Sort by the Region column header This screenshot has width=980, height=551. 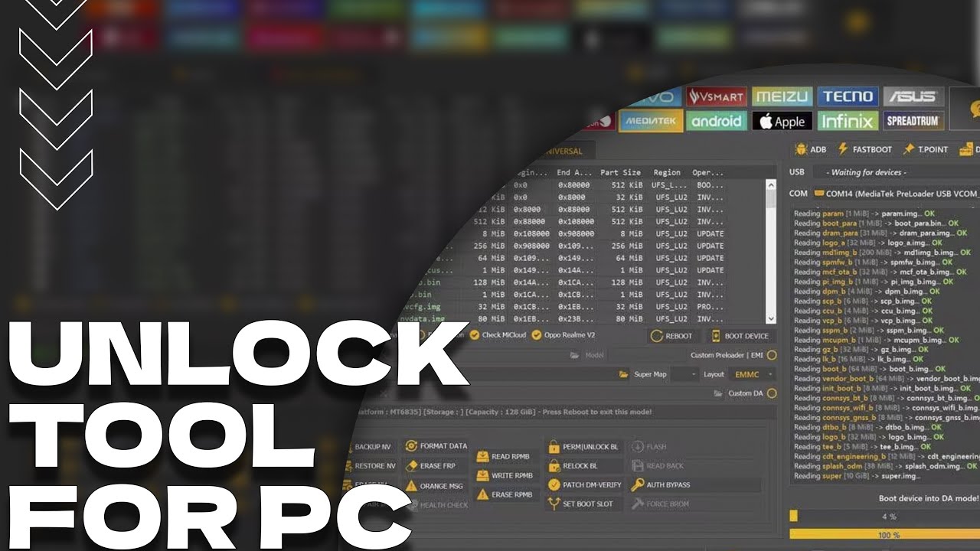[x=668, y=172]
